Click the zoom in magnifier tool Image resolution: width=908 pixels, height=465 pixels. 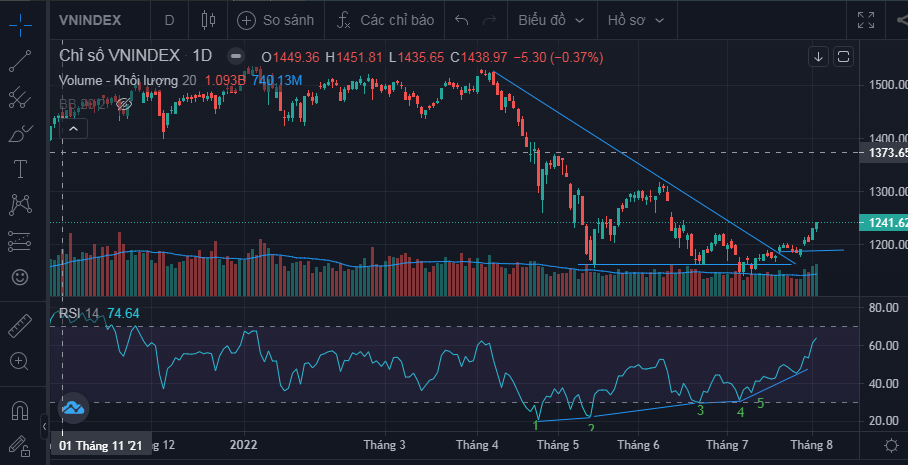pyautogui.click(x=20, y=361)
